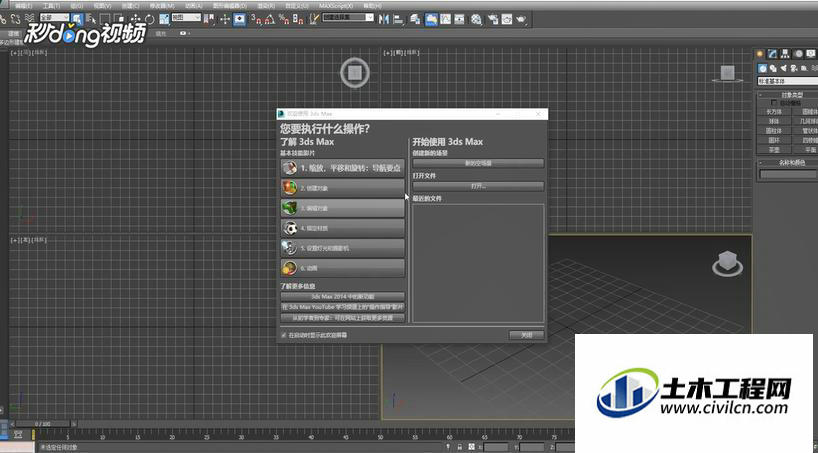Click the new empty scene button
The image size is (818, 453).
pyautogui.click(x=478, y=163)
